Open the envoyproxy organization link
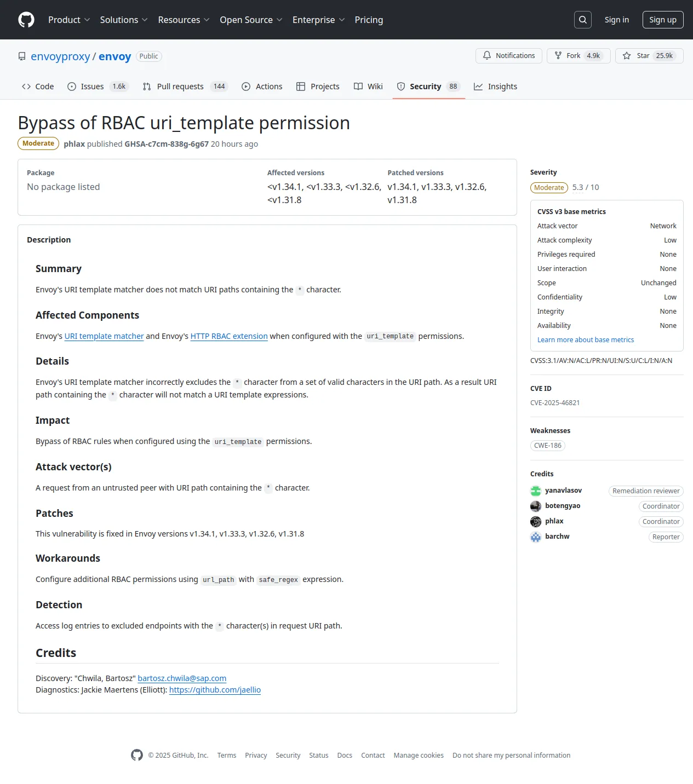The height and width of the screenshot is (784, 693). (60, 56)
